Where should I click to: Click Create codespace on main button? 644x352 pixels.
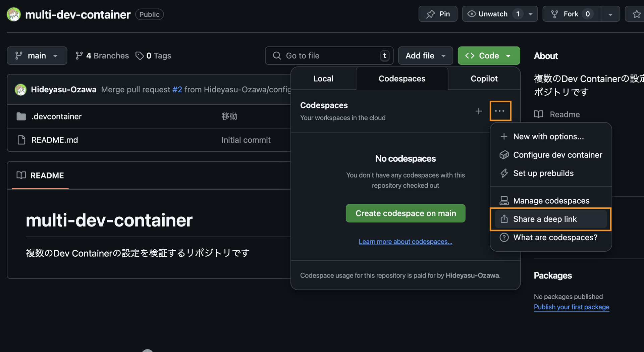(406, 213)
